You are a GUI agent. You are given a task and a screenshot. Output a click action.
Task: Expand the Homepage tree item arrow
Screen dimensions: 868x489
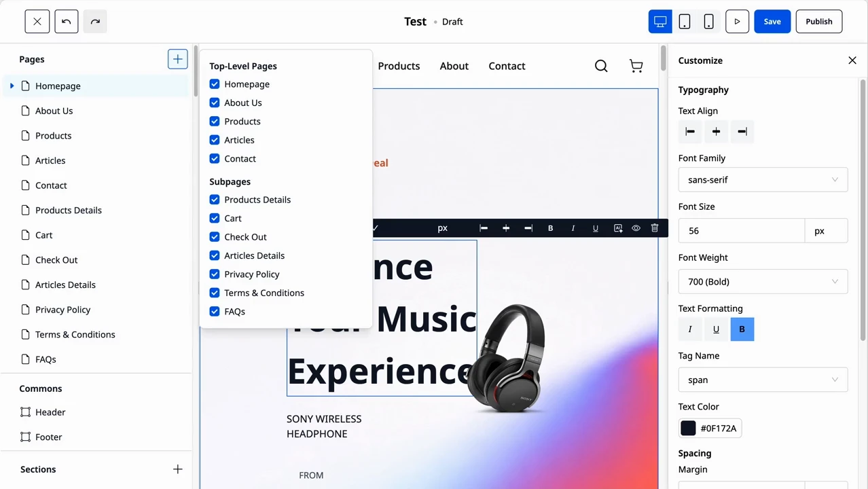point(12,86)
